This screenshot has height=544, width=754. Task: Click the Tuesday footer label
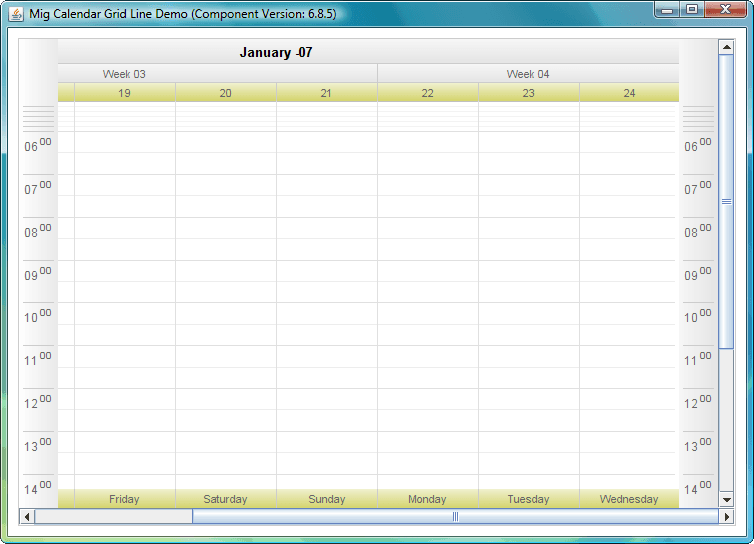(528, 499)
